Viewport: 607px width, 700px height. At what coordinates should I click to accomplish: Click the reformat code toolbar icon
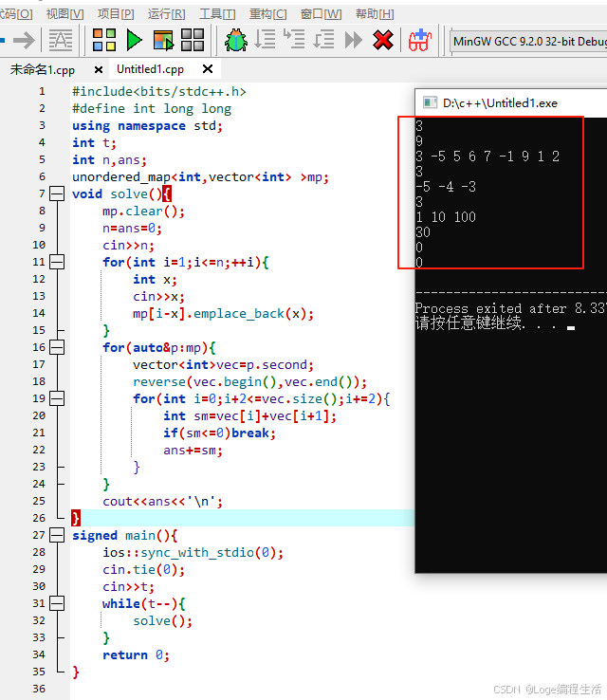(61, 41)
